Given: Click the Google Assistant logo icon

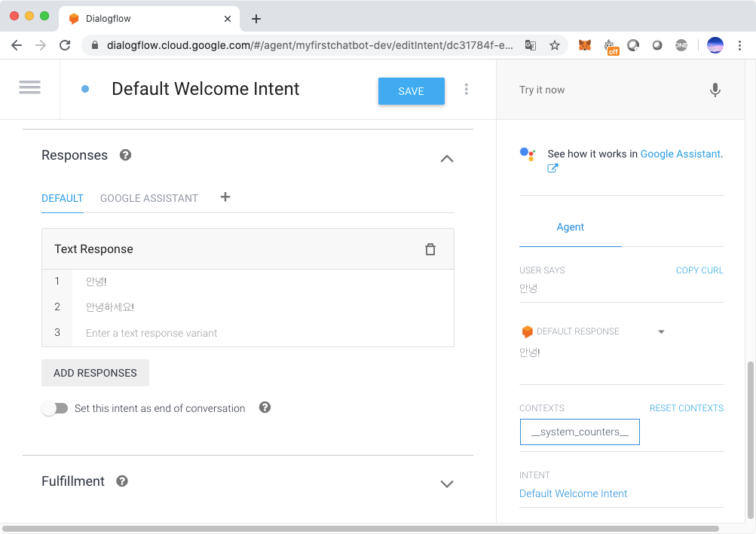Looking at the screenshot, I should 528,154.
